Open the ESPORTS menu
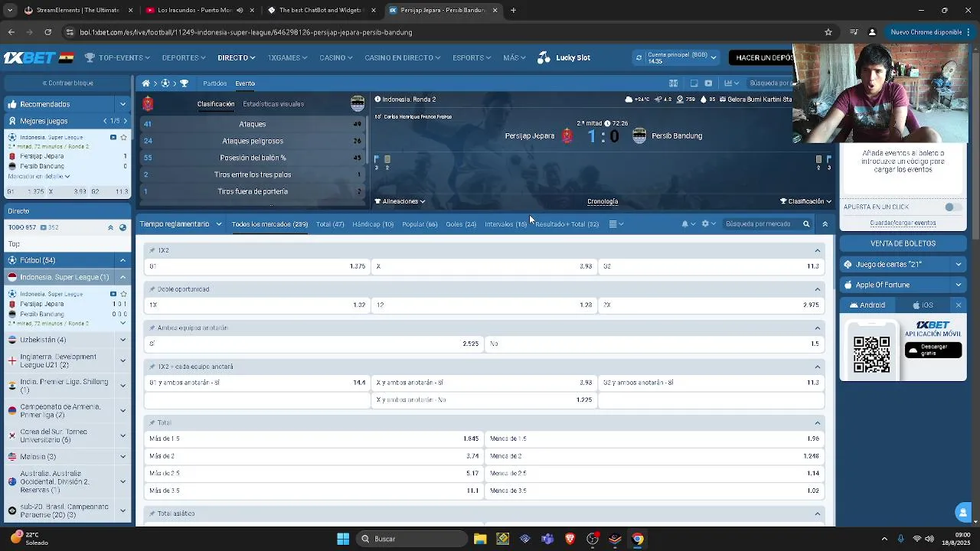Screen dimensions: 980x551 (471, 57)
